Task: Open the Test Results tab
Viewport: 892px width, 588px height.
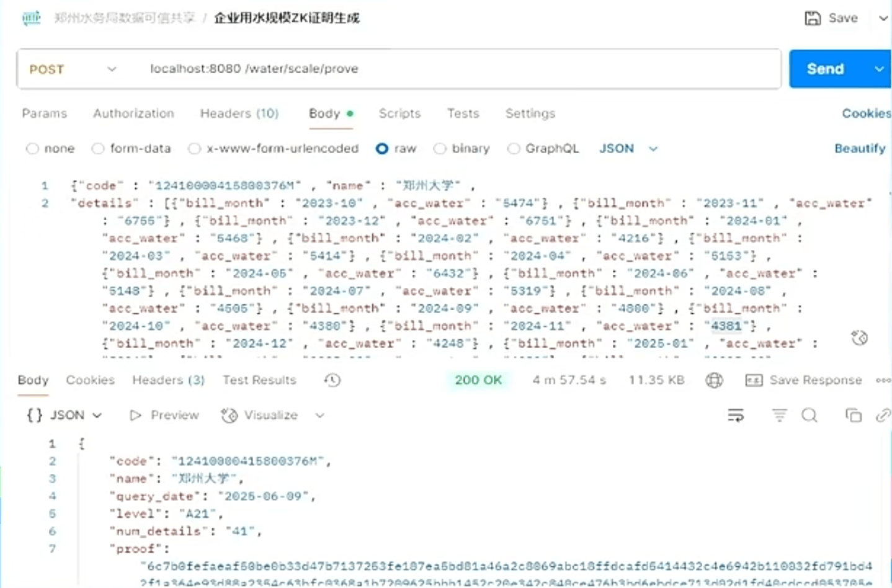Action: coord(259,380)
